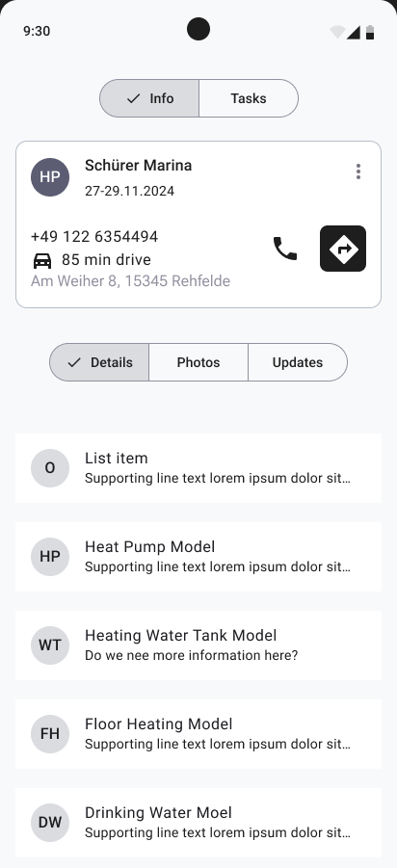Switch to the Photos tab

point(198,362)
